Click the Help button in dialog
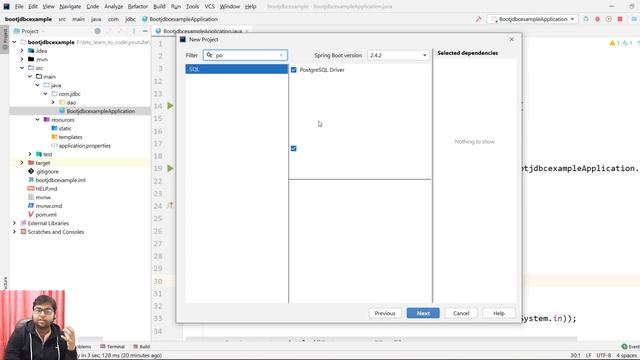 click(x=499, y=313)
